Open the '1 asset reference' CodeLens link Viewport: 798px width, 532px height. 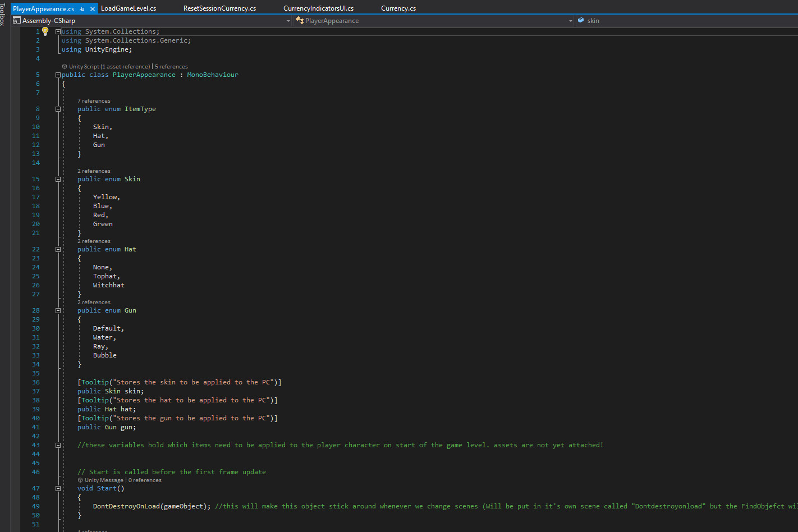pyautogui.click(x=125, y=67)
